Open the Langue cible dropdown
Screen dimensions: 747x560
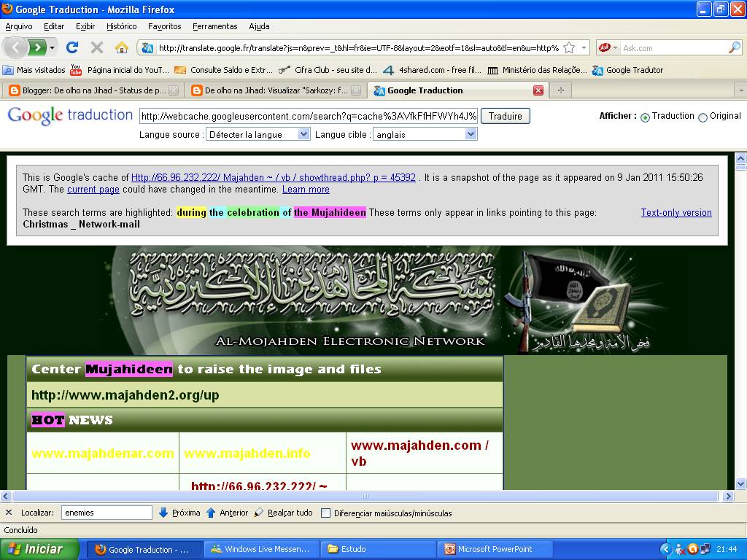pos(425,135)
